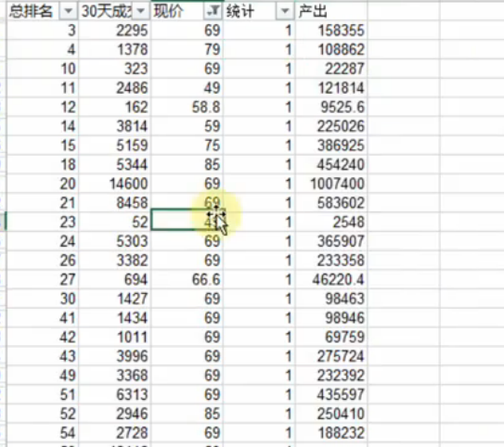Select the rank cell showing 43

42,356
